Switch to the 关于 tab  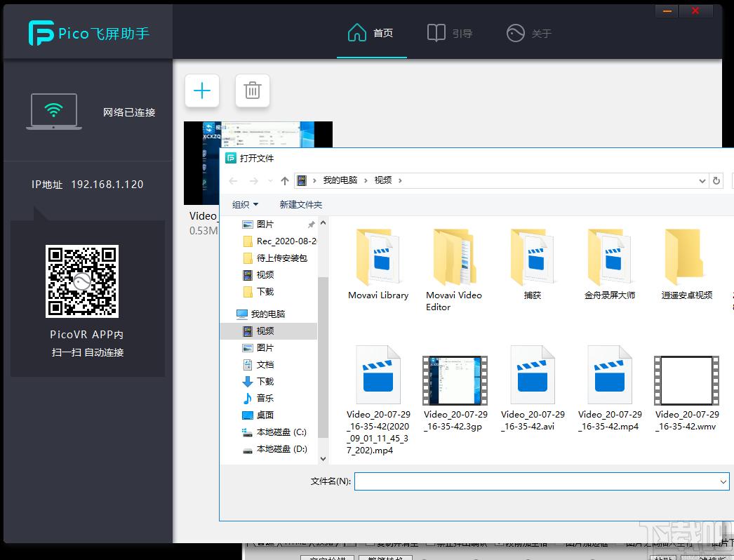528,33
